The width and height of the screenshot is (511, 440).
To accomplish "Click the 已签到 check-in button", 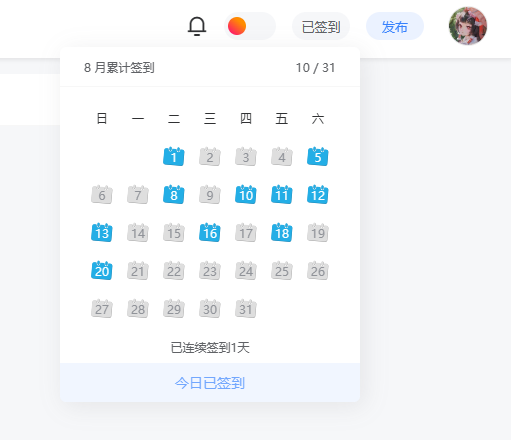I will [x=321, y=26].
